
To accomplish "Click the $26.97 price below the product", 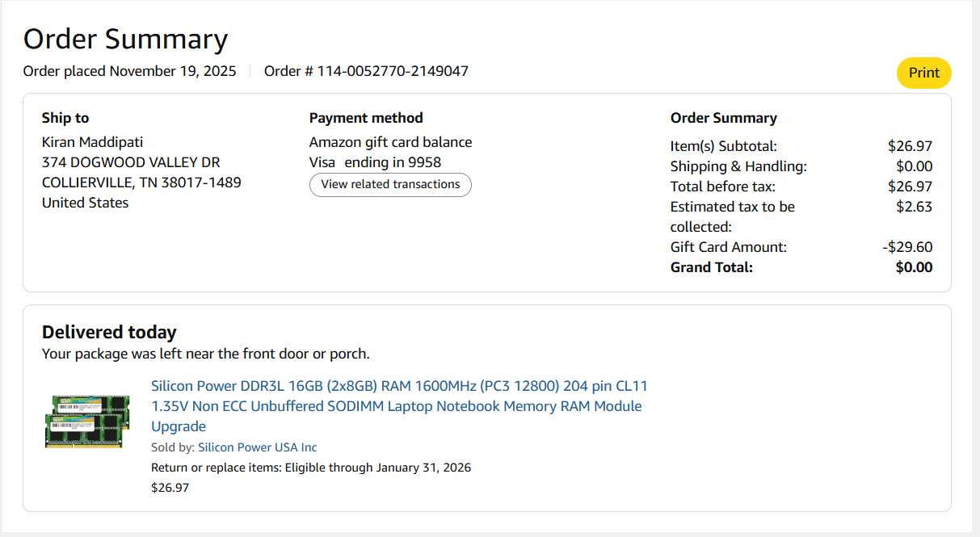I will tap(170, 488).
